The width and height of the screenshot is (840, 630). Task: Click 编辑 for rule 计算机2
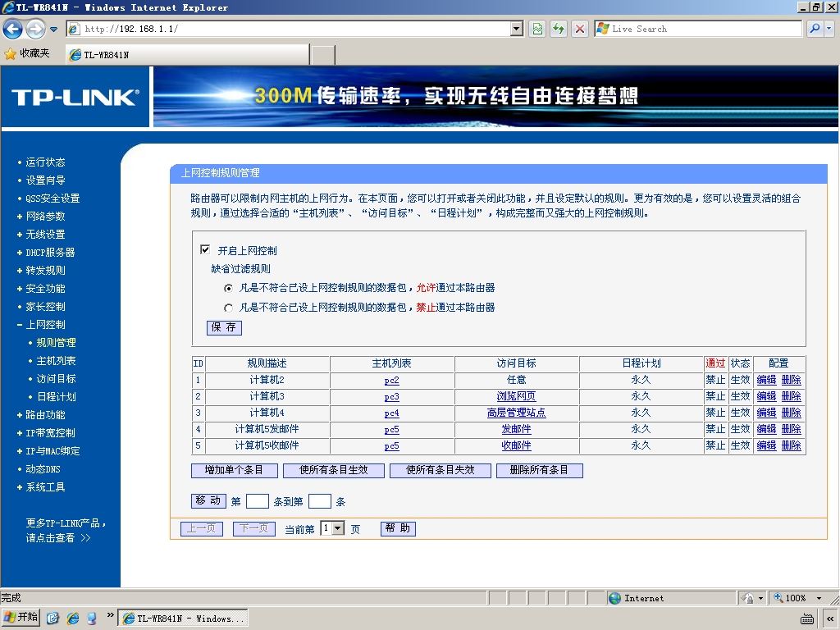[766, 380]
